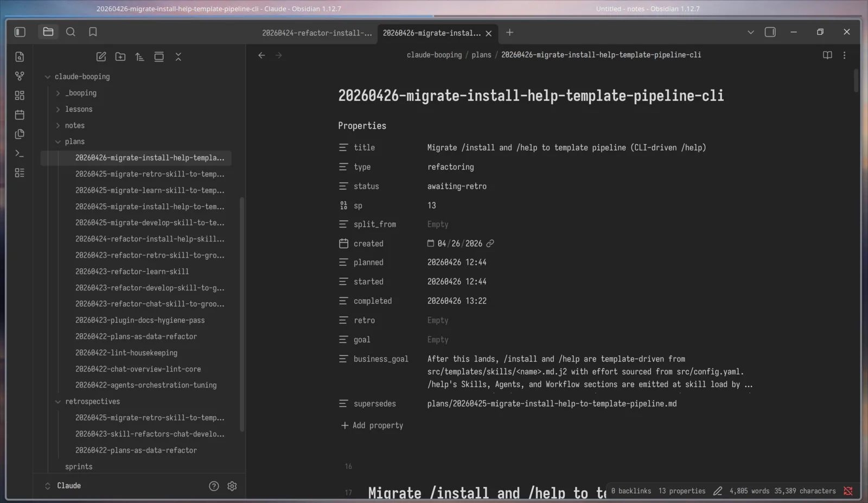Close the 20260426-migrate-instal tab

pos(489,34)
